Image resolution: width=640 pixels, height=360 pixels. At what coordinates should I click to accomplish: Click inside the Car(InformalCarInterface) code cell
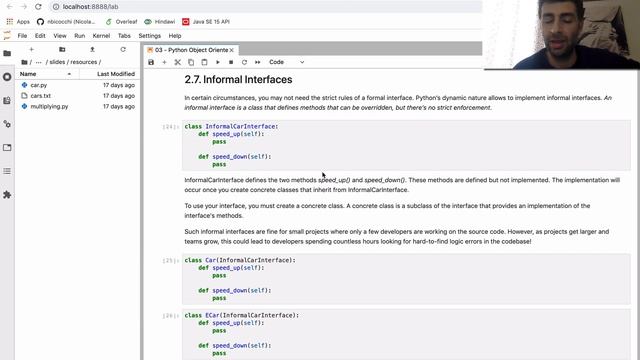coord(406,279)
